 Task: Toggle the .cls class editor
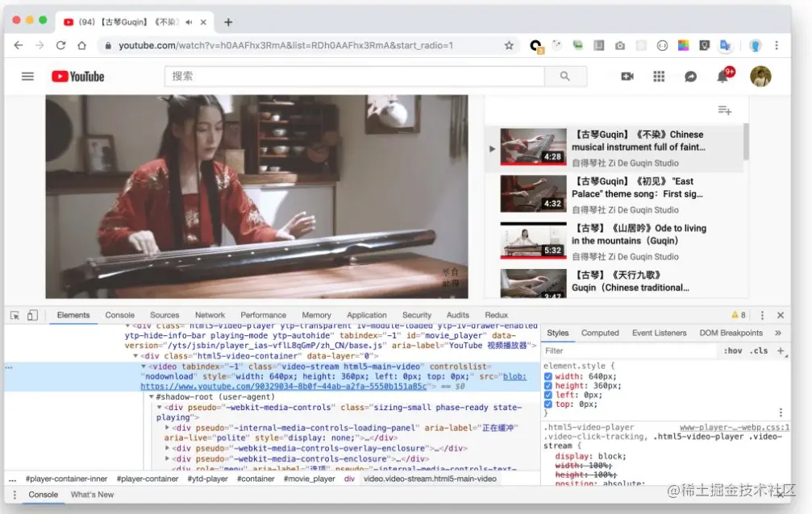tap(759, 350)
